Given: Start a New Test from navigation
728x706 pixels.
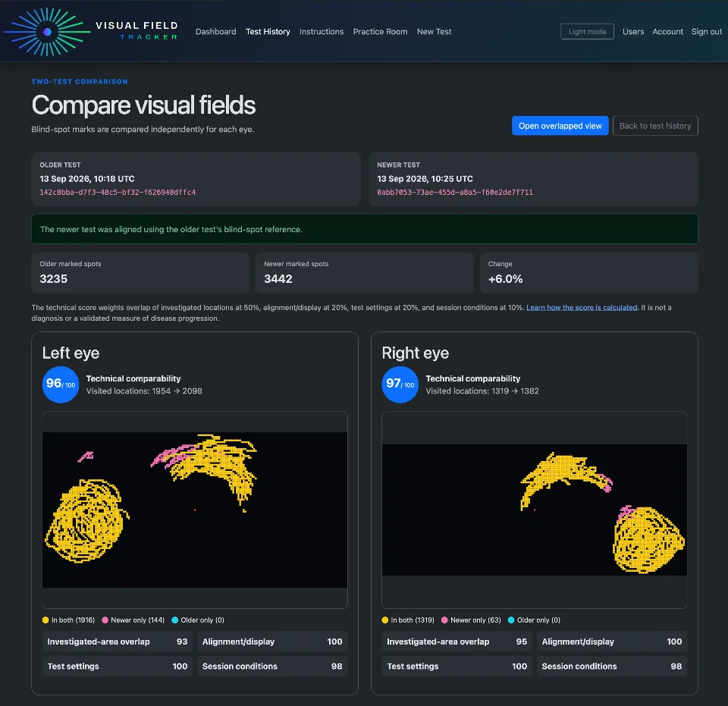Looking at the screenshot, I should (x=434, y=32).
